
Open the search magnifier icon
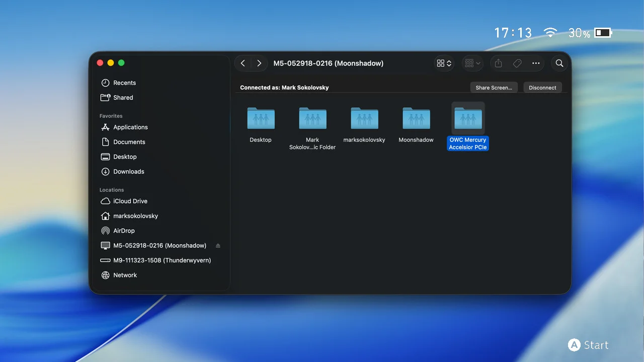559,63
